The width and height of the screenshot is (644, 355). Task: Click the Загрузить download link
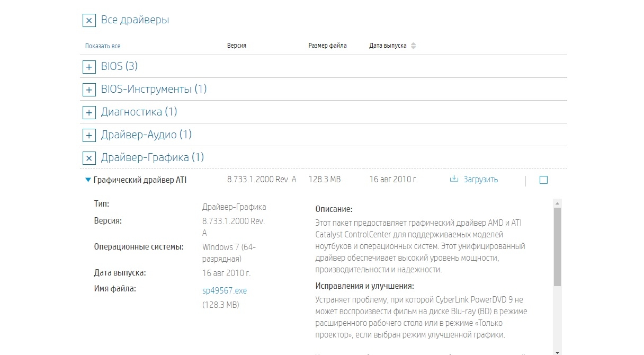pyautogui.click(x=481, y=180)
